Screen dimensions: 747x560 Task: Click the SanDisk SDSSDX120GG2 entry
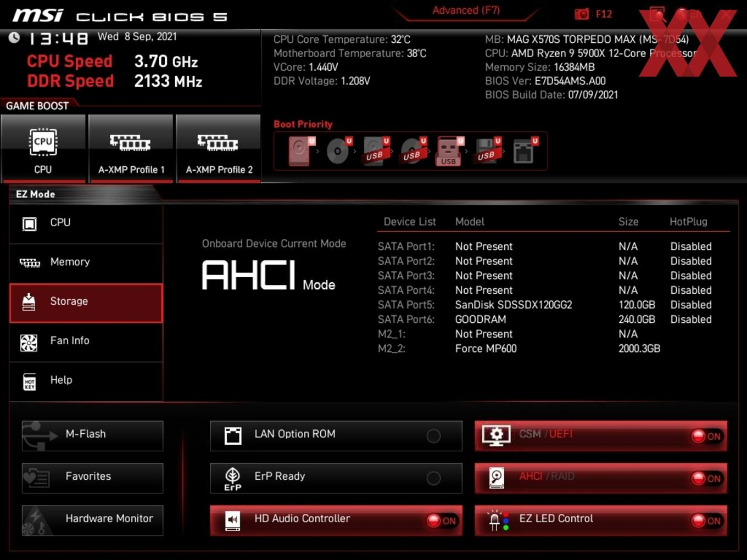pyautogui.click(x=514, y=305)
